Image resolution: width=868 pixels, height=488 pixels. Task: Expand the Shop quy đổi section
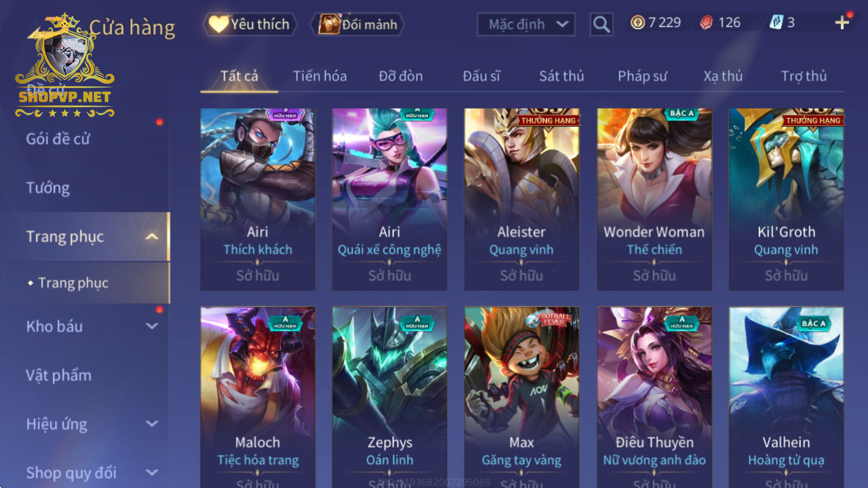(x=152, y=473)
